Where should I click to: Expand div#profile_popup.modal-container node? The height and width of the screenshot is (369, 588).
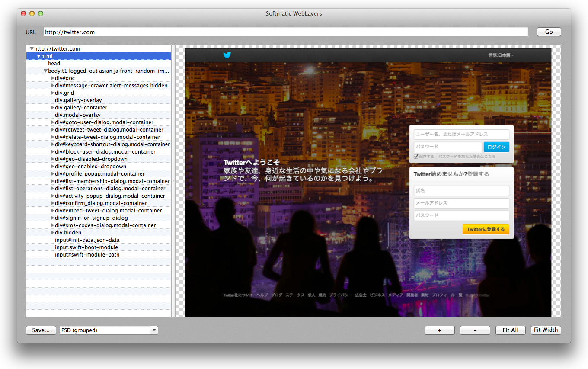click(52, 174)
